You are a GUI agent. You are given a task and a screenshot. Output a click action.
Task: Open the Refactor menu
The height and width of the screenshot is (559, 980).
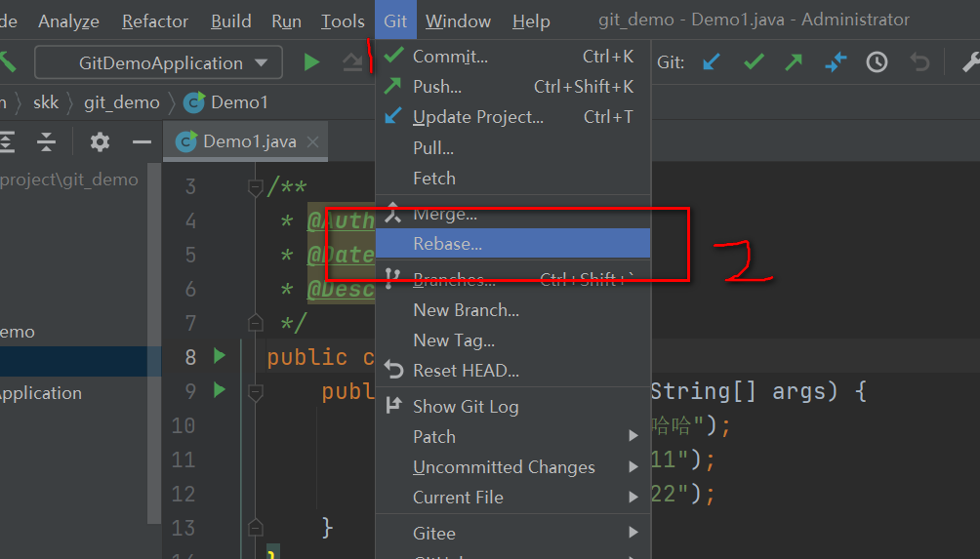point(155,20)
